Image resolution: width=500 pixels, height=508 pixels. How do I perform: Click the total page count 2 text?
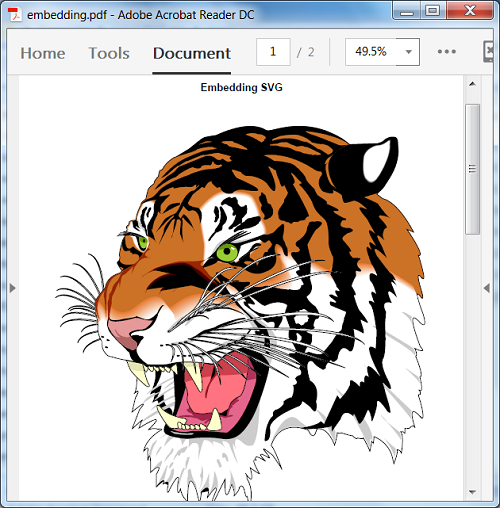pyautogui.click(x=311, y=52)
